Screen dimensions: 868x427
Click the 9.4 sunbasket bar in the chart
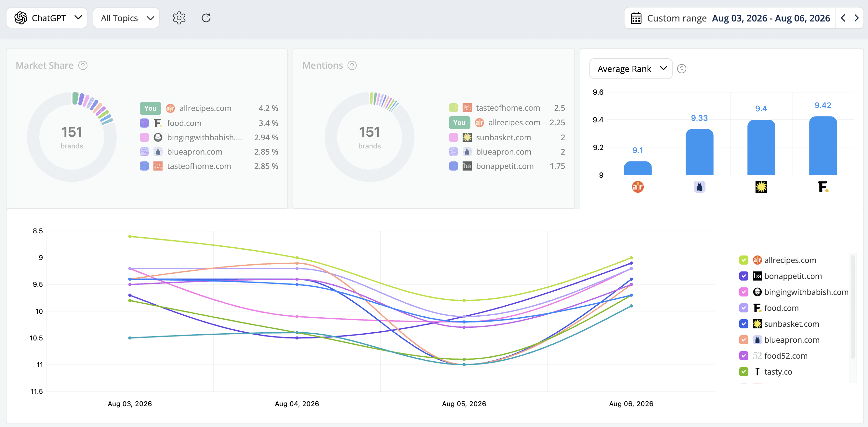click(x=761, y=147)
